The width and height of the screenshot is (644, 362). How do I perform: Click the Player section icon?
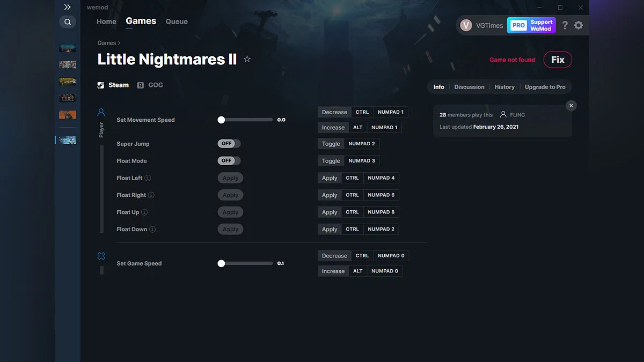pyautogui.click(x=101, y=112)
